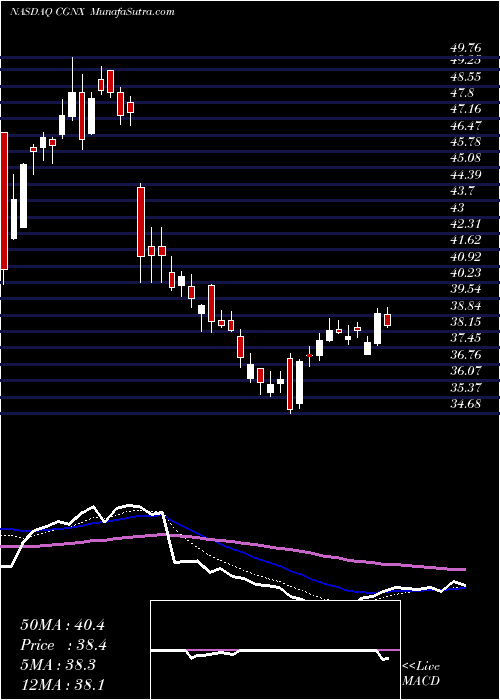500x700 pixels.
Task: Select the 36.07 price level label
Action: tap(465, 371)
